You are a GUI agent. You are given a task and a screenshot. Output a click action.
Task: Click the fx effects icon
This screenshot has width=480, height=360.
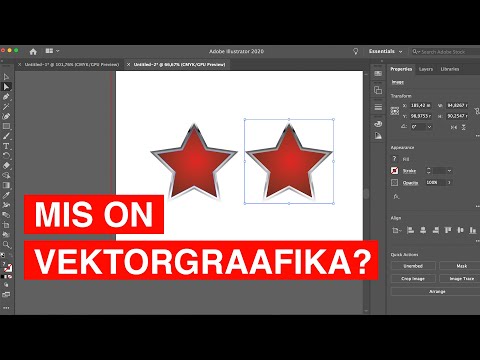[x=396, y=197]
